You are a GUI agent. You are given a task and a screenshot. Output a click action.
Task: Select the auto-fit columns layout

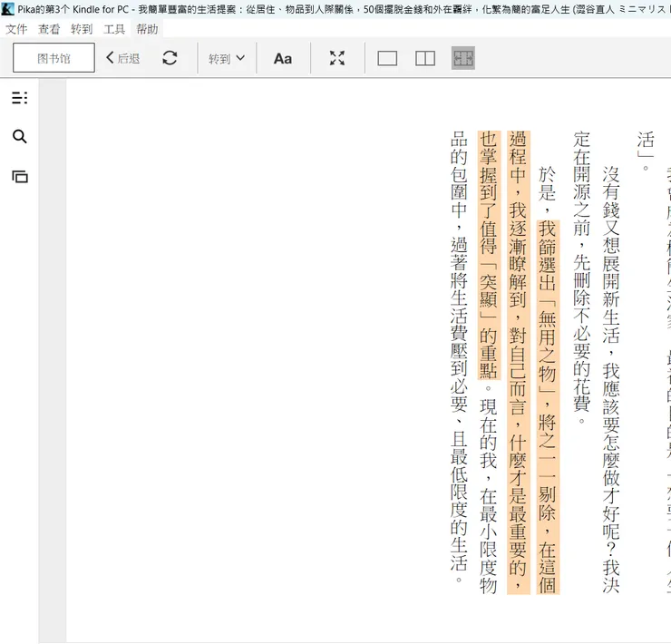463,58
